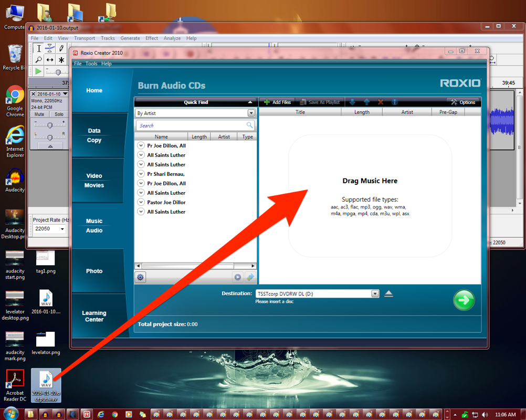Screen dimensions: 526x420
Task: Open the Roxio Help menu
Action: pyautogui.click(x=107, y=64)
